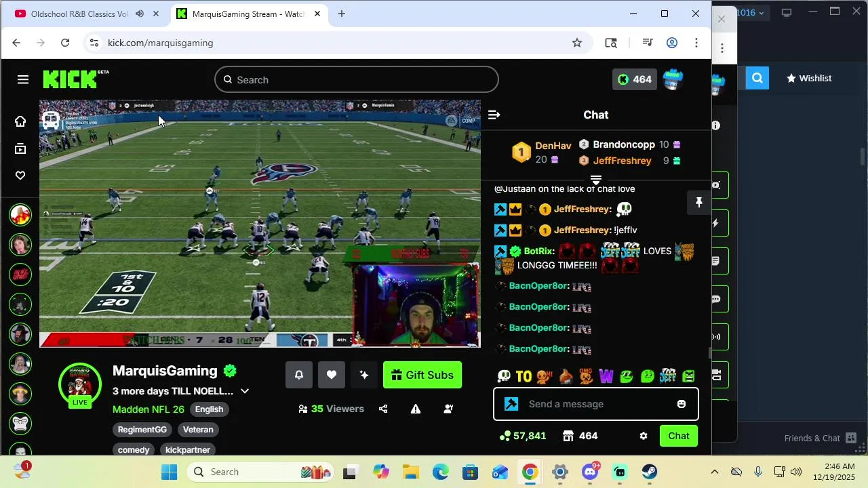868x488 pixels.
Task: Collapse the chat panel arrow icon
Action: pos(494,115)
